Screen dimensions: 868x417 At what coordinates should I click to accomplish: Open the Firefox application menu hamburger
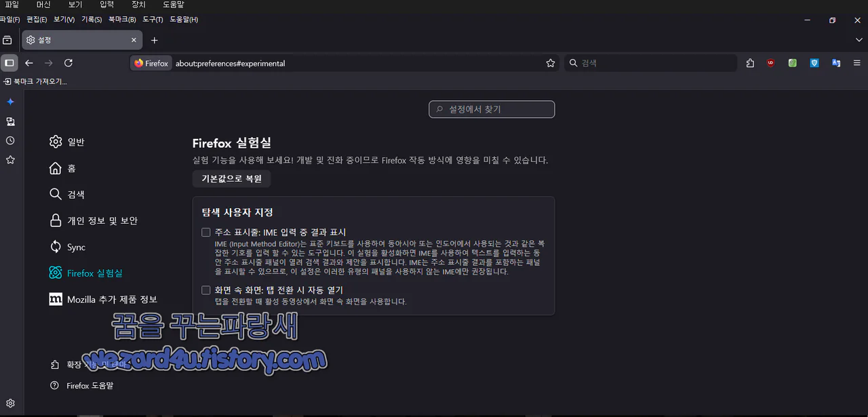click(857, 63)
